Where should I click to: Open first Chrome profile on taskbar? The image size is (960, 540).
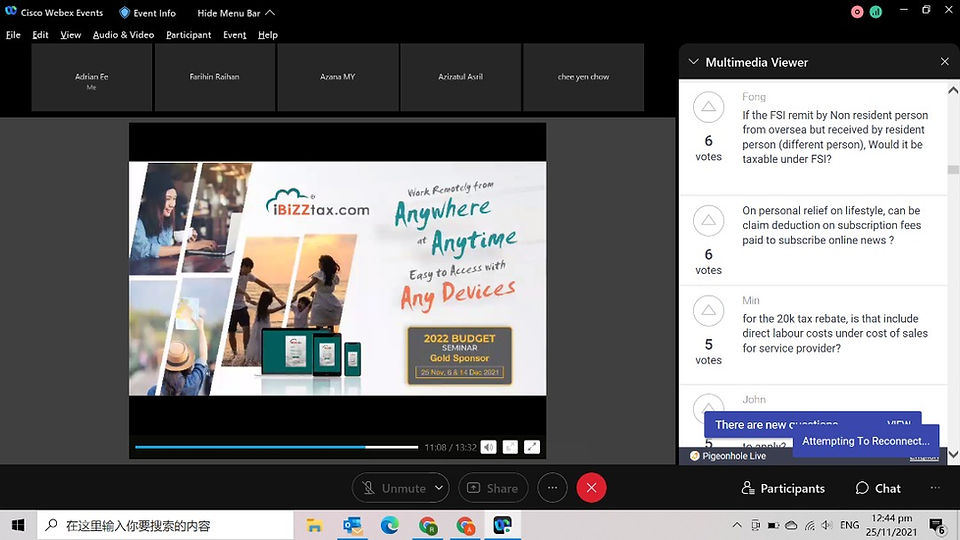point(427,525)
